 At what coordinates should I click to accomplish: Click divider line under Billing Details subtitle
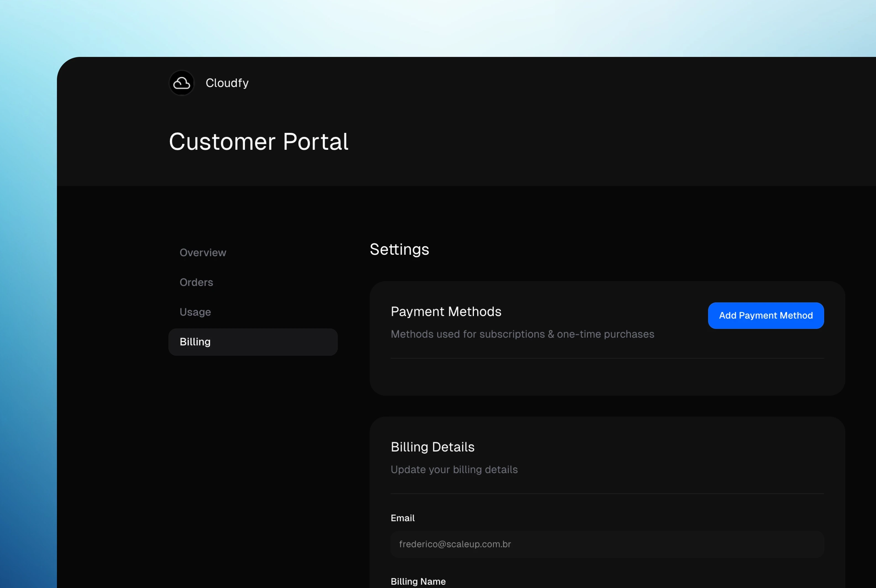point(607,494)
